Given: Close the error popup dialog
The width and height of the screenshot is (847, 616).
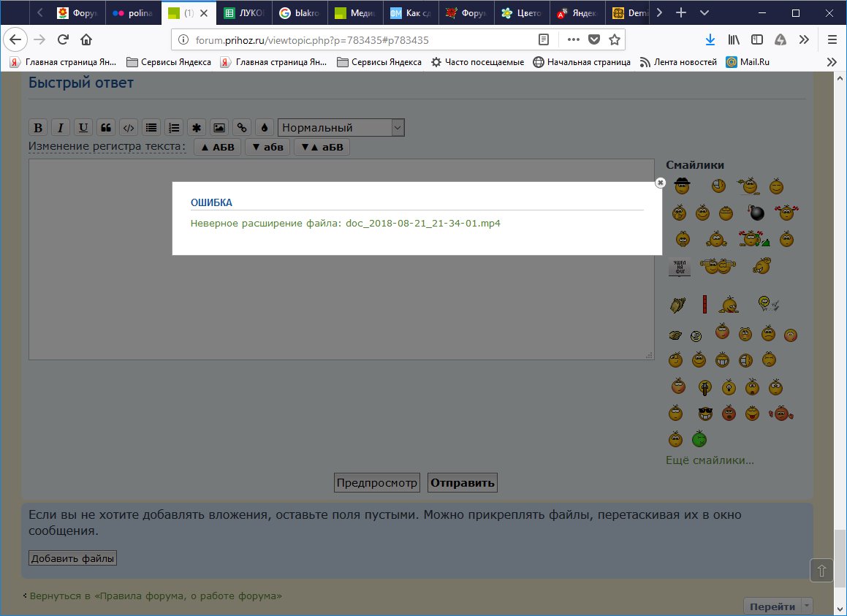Looking at the screenshot, I should [x=660, y=183].
